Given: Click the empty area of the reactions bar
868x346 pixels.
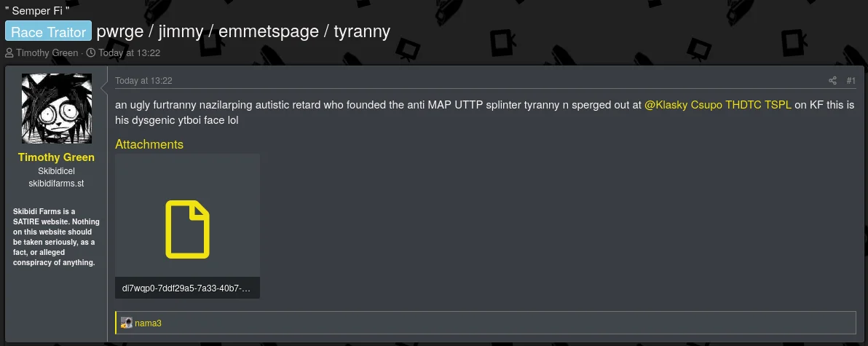Looking at the screenshot, I should point(510,323).
